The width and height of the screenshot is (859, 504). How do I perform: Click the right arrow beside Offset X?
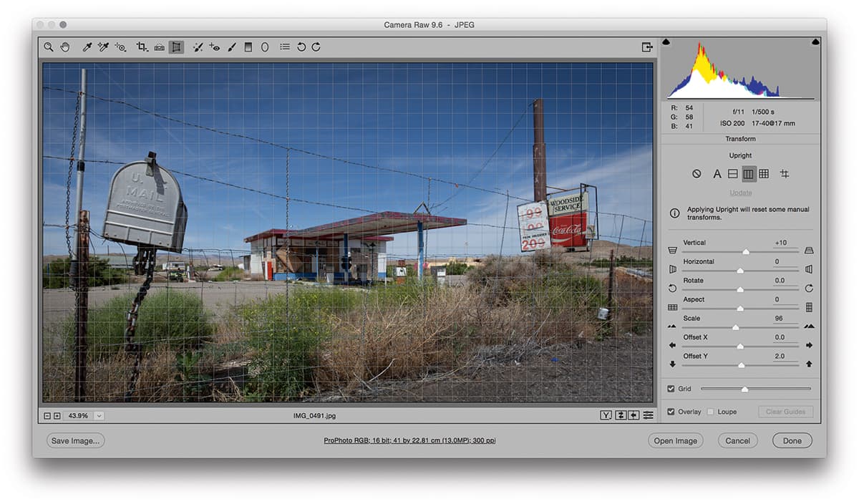pyautogui.click(x=809, y=345)
